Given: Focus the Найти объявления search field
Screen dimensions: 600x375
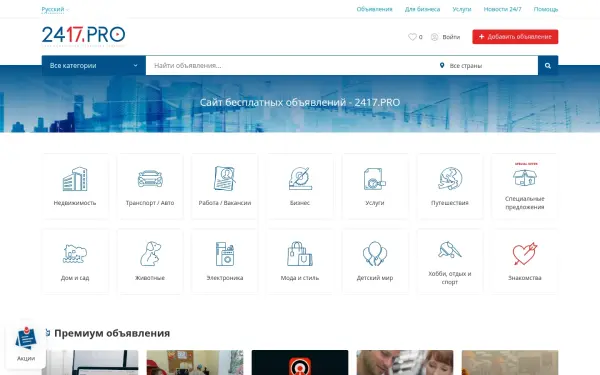Looking at the screenshot, I should click(x=291, y=65).
